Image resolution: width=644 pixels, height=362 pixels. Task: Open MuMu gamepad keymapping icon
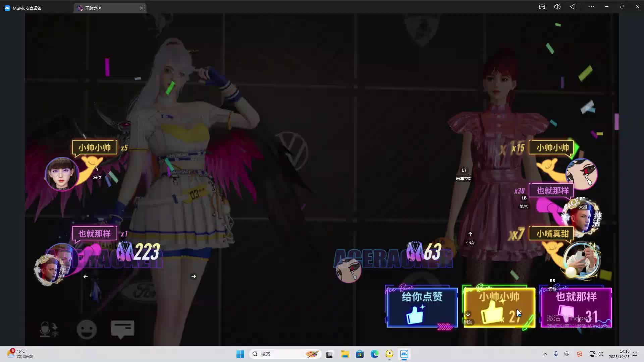pos(542,7)
